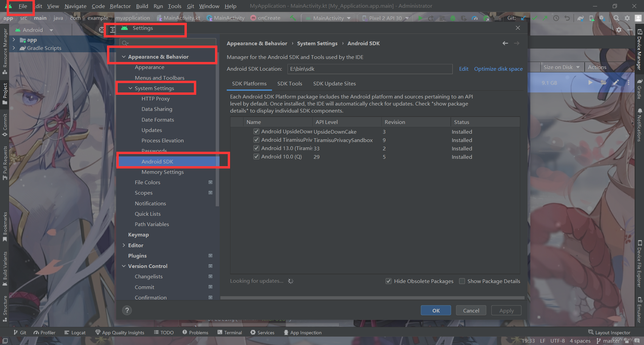Switch to SDK Tools tab
Image resolution: width=644 pixels, height=345 pixels.
(x=289, y=83)
